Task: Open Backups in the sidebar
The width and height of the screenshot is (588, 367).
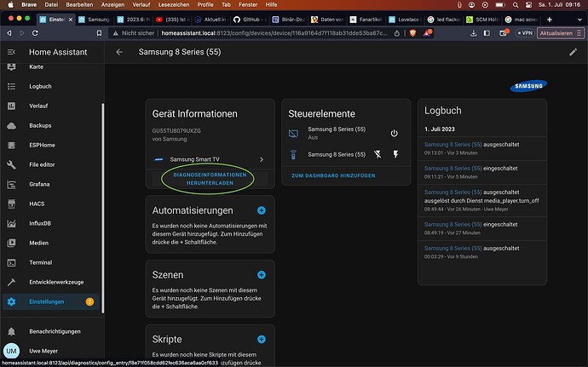Action: point(50,125)
